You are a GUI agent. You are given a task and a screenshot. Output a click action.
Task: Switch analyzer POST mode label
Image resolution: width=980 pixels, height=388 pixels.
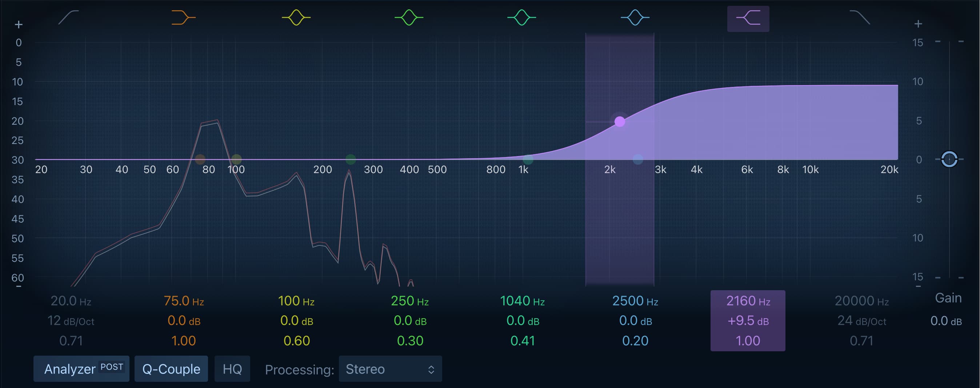(112, 367)
